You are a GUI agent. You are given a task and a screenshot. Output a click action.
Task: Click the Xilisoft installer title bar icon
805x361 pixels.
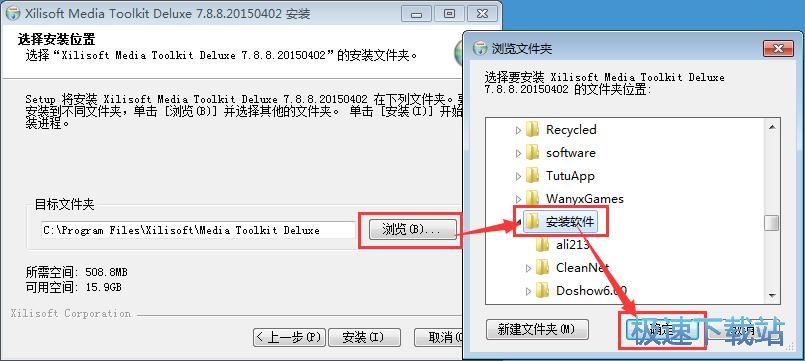click(14, 13)
